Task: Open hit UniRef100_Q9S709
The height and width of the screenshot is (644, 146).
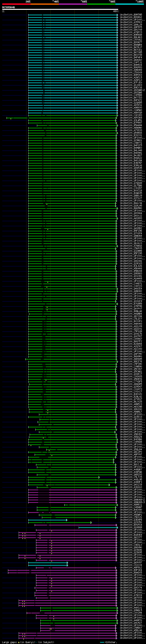Action: (x=131, y=30)
